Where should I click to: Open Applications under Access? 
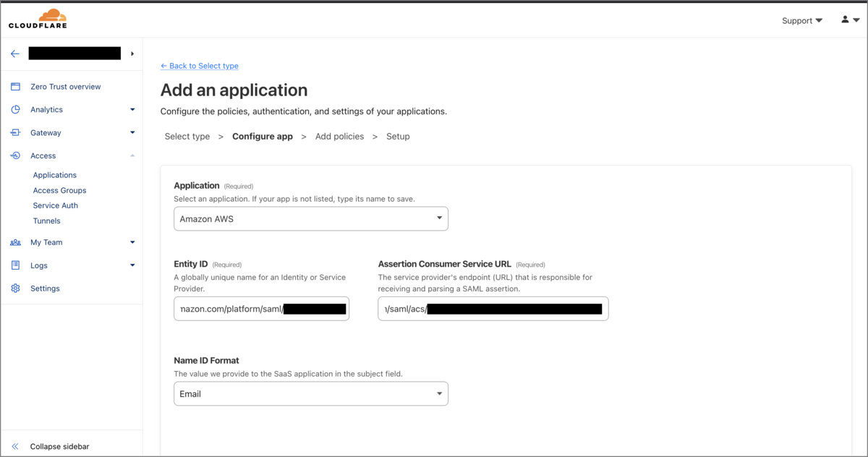54,175
